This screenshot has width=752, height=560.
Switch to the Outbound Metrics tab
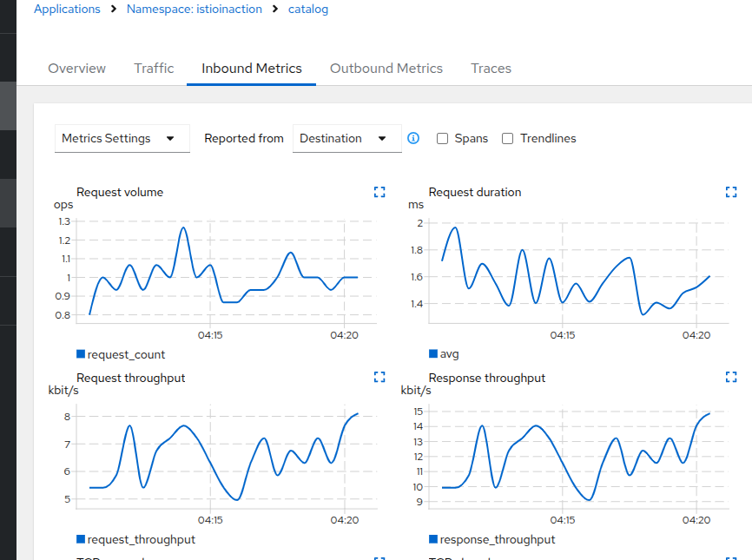tap(386, 69)
